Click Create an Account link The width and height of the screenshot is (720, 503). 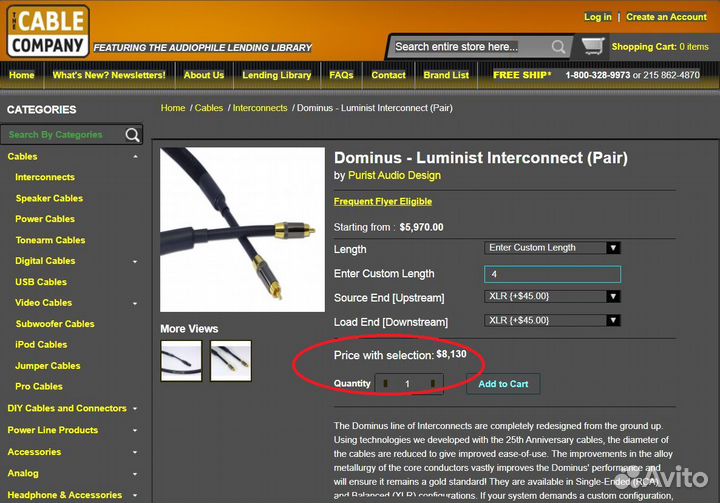click(x=666, y=17)
